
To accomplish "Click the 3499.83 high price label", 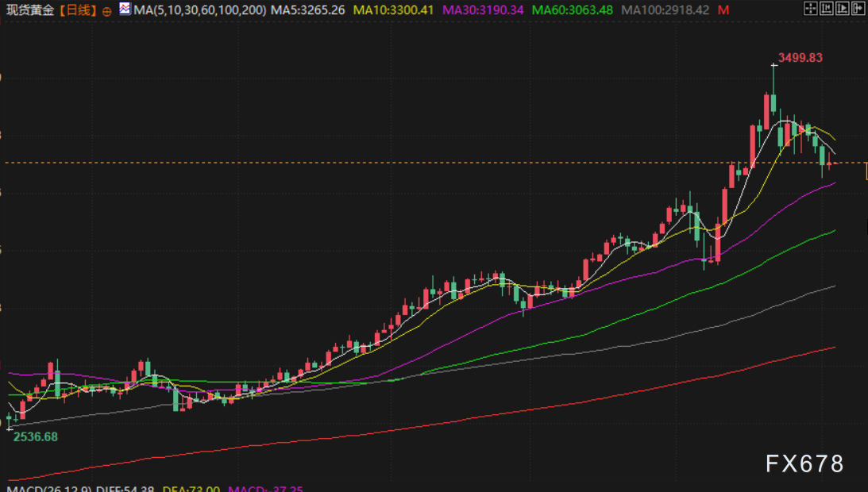I will coord(800,58).
